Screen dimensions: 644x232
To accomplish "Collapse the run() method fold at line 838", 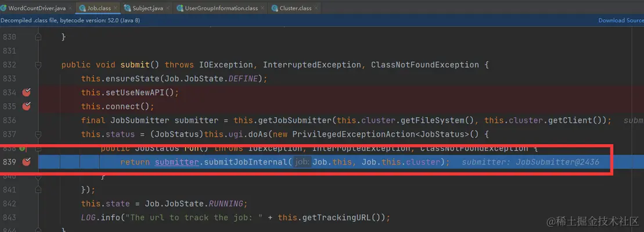I will tap(38, 148).
